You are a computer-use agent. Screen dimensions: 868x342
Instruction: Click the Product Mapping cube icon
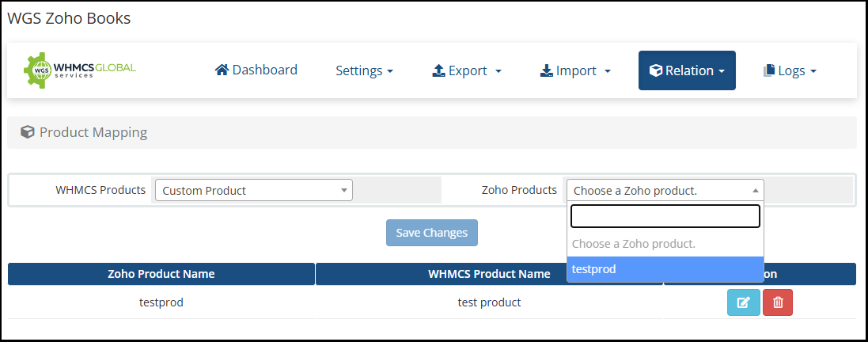(x=28, y=132)
